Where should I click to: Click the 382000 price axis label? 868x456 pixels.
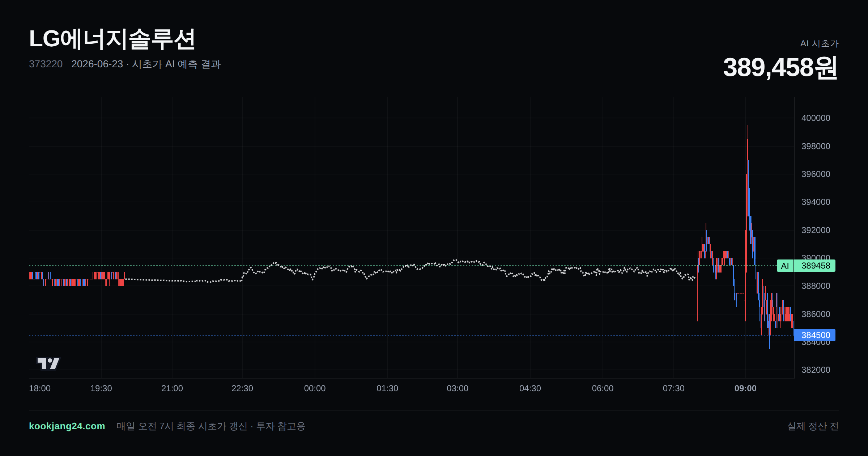pyautogui.click(x=816, y=370)
